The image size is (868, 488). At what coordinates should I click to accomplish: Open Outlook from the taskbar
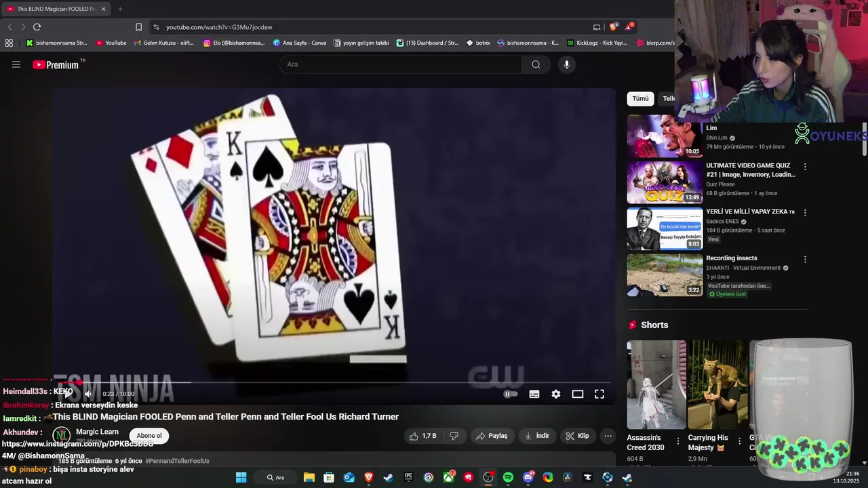[x=349, y=477]
